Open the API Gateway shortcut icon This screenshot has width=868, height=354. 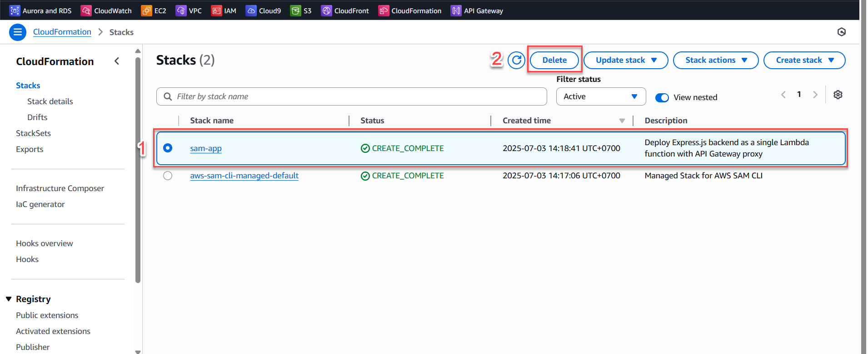[456, 10]
